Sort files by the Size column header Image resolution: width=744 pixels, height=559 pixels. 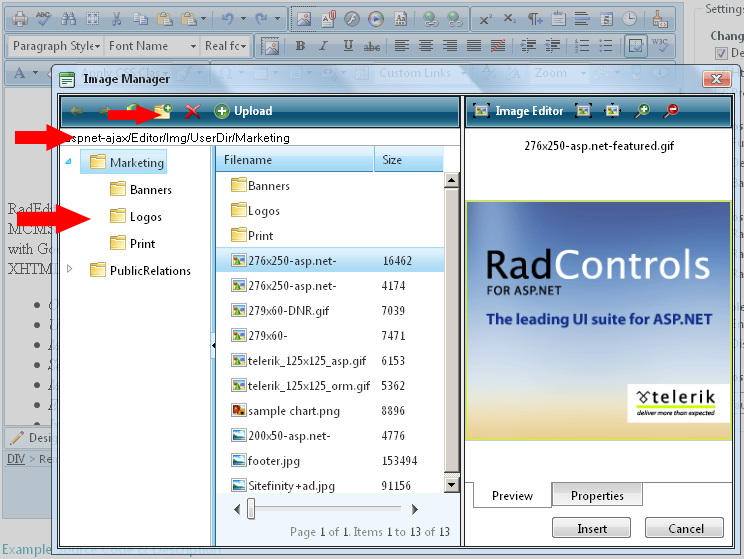409,160
